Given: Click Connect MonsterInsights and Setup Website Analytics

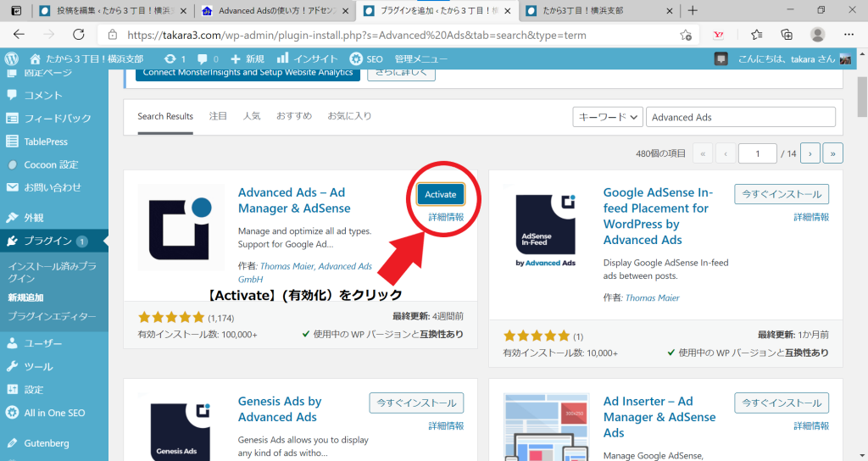Looking at the screenshot, I should 248,74.
